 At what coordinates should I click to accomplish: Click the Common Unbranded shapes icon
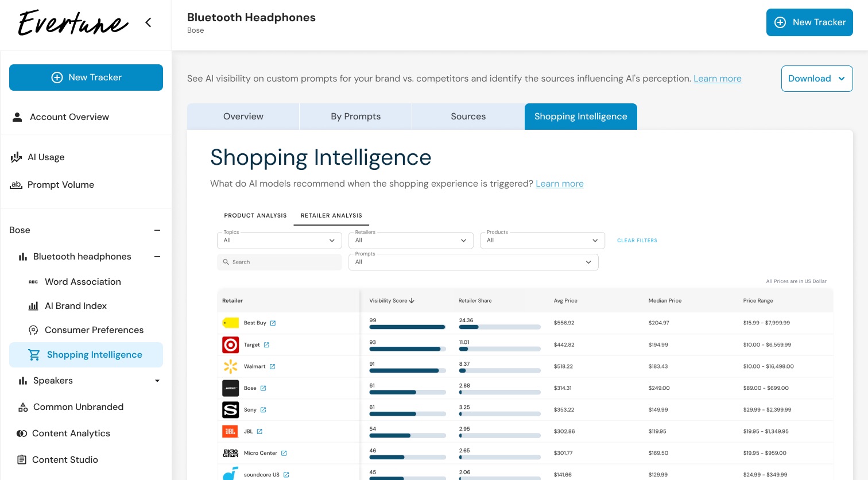(x=23, y=407)
